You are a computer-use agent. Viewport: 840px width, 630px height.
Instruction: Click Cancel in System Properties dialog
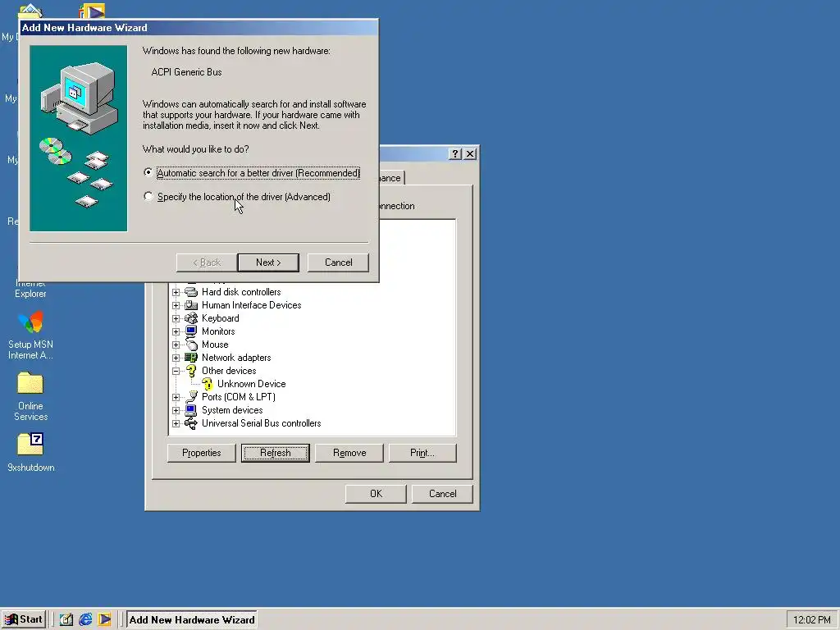pos(442,494)
